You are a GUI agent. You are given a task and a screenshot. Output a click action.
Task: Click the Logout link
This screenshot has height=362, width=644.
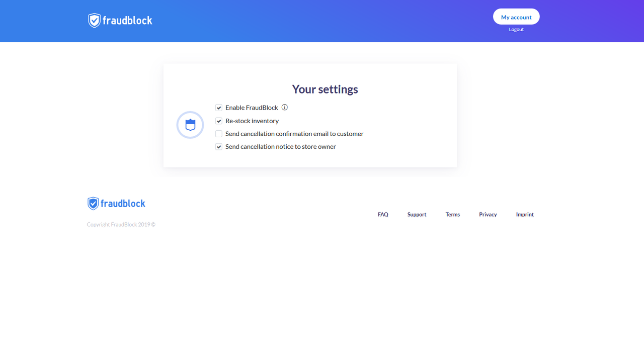[516, 29]
